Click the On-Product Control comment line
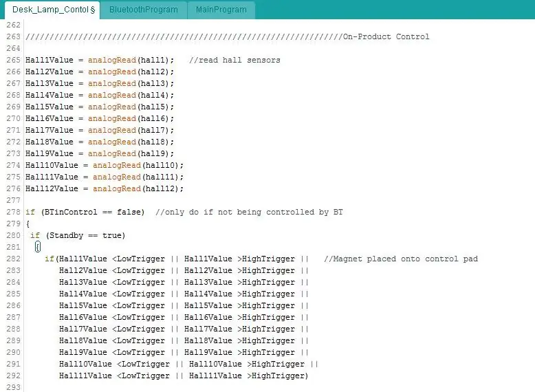The width and height of the screenshot is (535, 392). tap(227, 36)
